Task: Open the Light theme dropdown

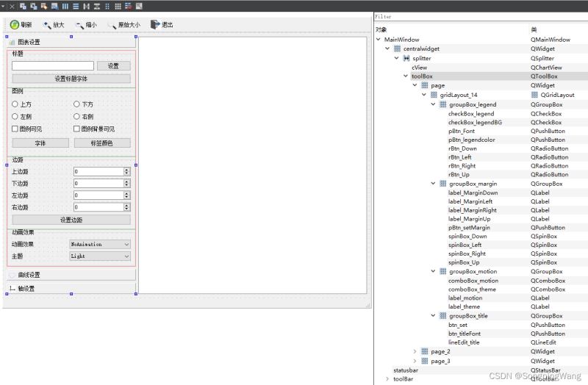Action: click(100, 256)
